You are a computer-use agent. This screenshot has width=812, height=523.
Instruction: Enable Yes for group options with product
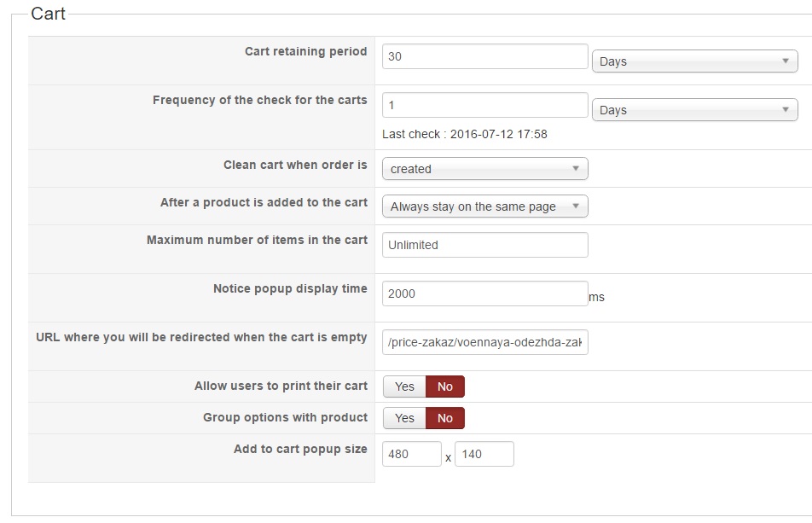404,418
